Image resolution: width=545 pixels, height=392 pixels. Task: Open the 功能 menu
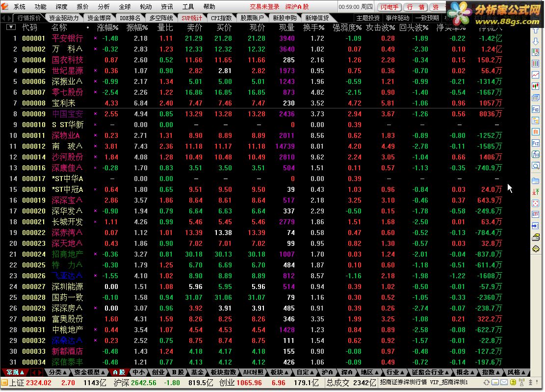tap(40, 6)
